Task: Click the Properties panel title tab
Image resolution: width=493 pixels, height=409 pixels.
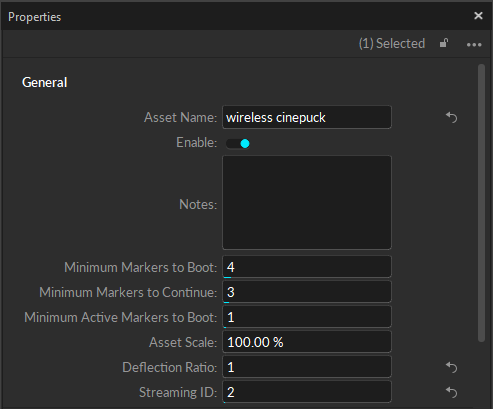Action: point(34,17)
